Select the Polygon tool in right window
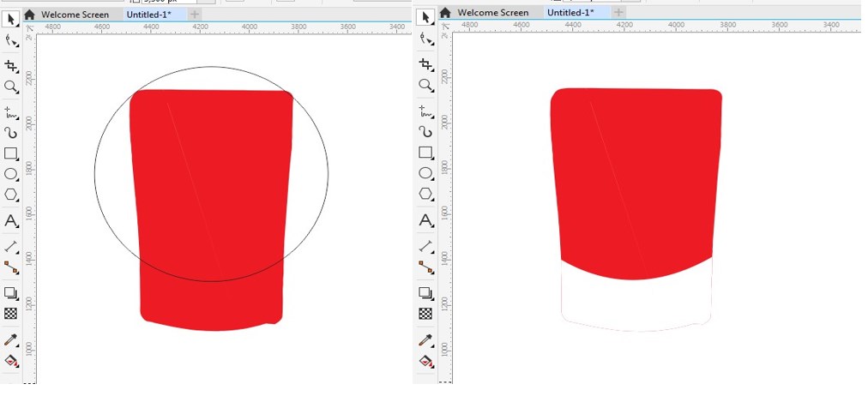This screenshot has width=868, height=396. click(x=425, y=194)
